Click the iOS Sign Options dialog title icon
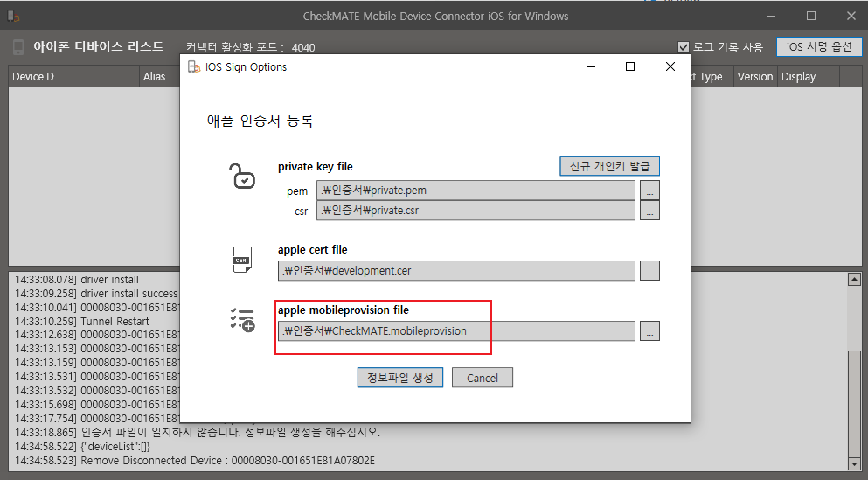 coord(194,67)
